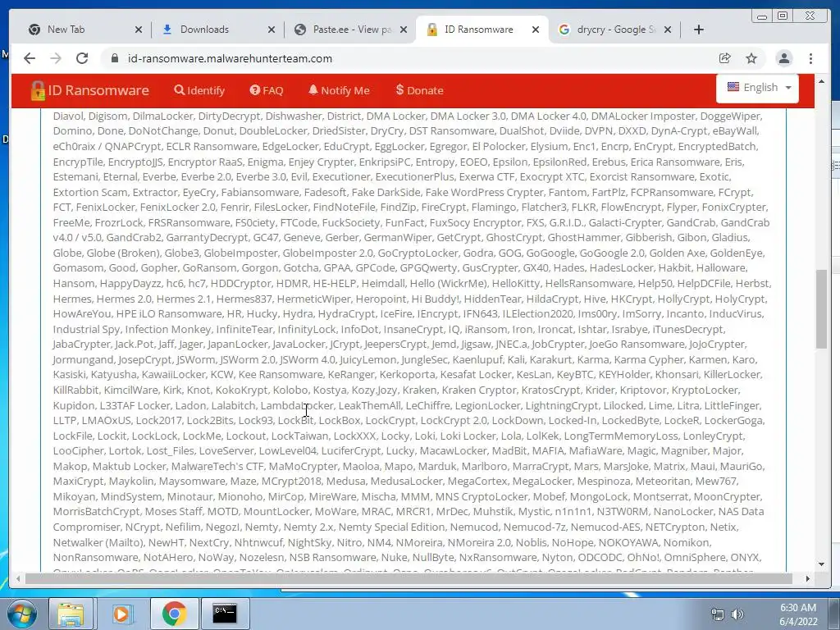Click the word Locky in the list
Screen dimensions: 840x630
coord(395,436)
